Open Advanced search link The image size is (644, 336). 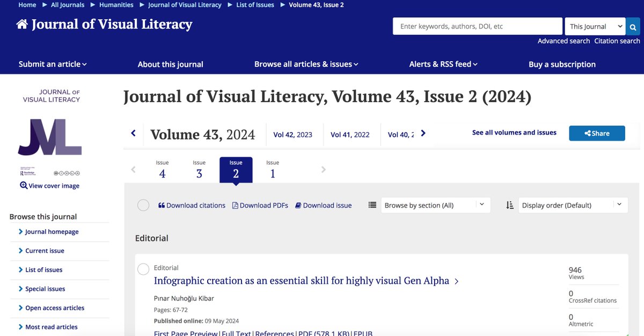[563, 41]
